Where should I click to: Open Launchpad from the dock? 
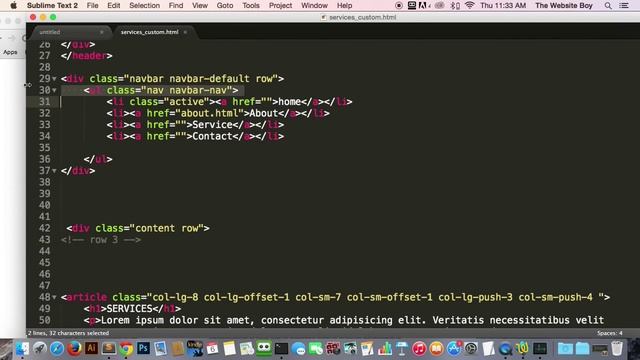click(40, 348)
